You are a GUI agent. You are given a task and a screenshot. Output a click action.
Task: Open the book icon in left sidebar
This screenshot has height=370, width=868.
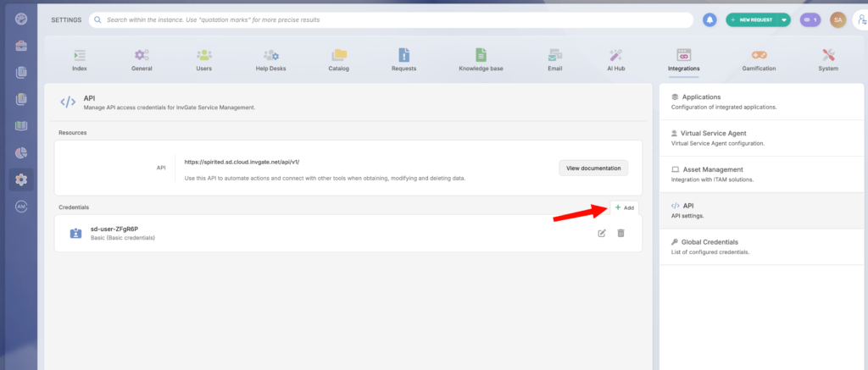(x=21, y=126)
